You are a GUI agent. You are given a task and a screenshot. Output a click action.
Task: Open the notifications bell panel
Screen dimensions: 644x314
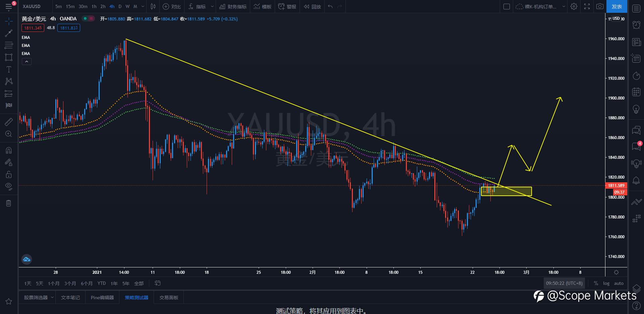tap(636, 181)
